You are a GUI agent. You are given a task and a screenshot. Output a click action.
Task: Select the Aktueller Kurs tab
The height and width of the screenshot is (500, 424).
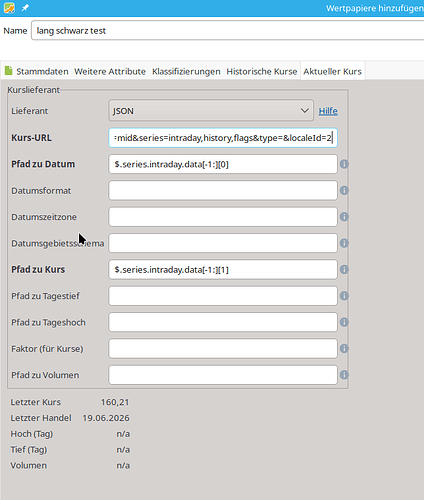coord(332,71)
